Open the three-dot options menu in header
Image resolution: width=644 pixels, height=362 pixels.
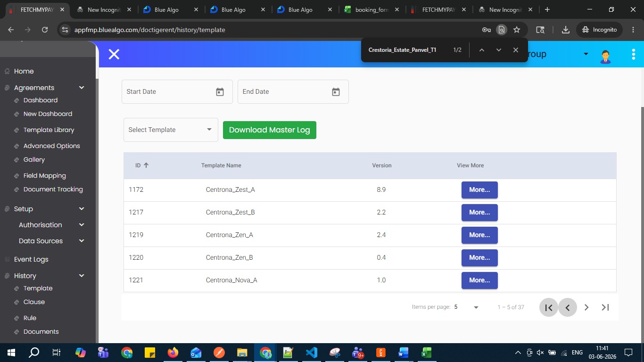tap(633, 54)
